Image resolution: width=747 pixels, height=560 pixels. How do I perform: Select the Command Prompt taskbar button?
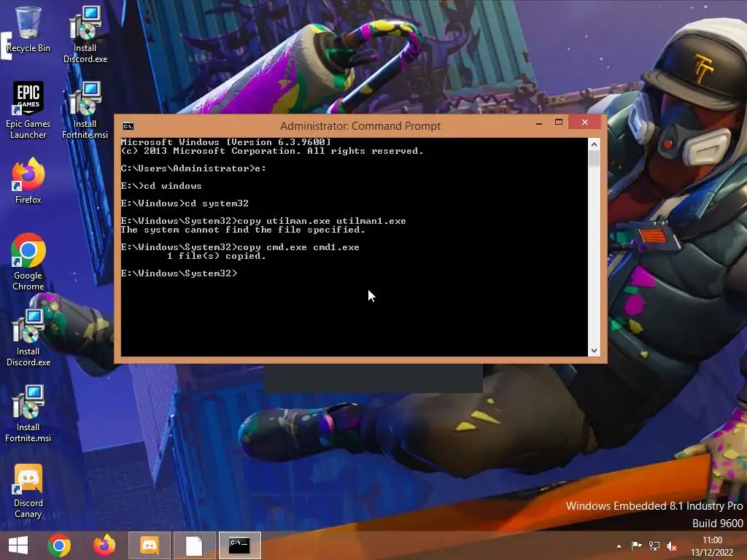tap(239, 545)
